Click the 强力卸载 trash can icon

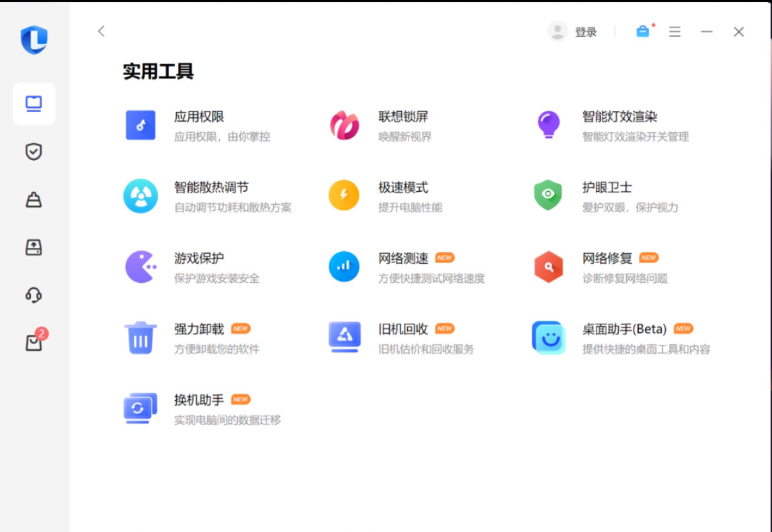[x=141, y=338]
